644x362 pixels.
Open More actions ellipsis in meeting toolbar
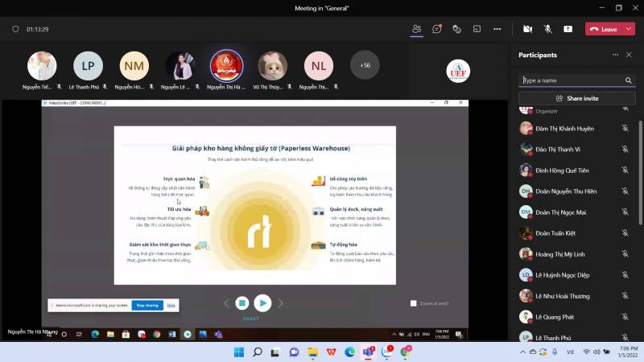(496, 29)
